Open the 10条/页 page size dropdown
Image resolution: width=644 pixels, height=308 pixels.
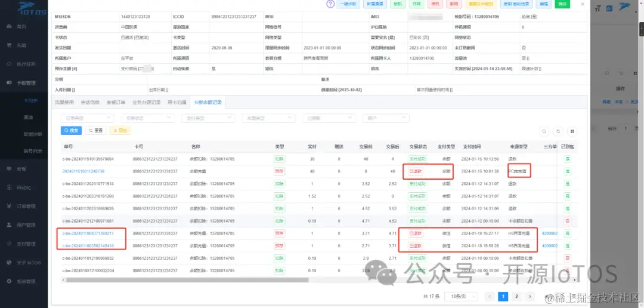[x=461, y=296]
